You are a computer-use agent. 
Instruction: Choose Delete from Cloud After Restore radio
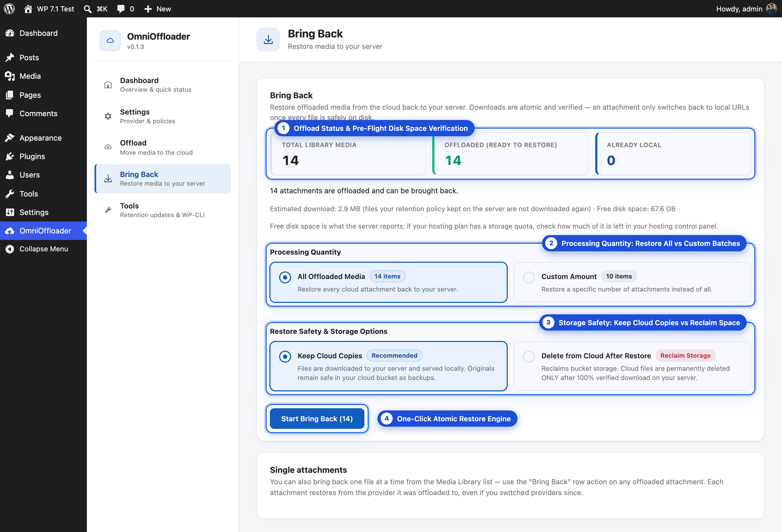pos(529,356)
